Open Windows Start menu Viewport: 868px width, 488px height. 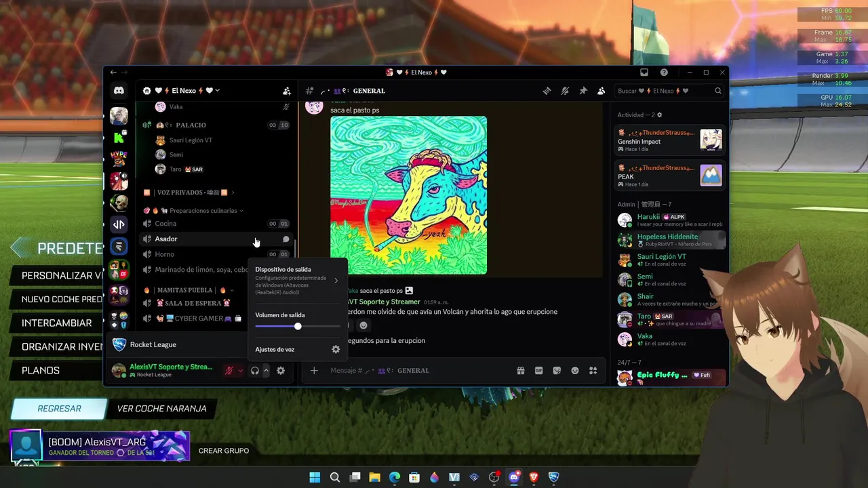(315, 477)
